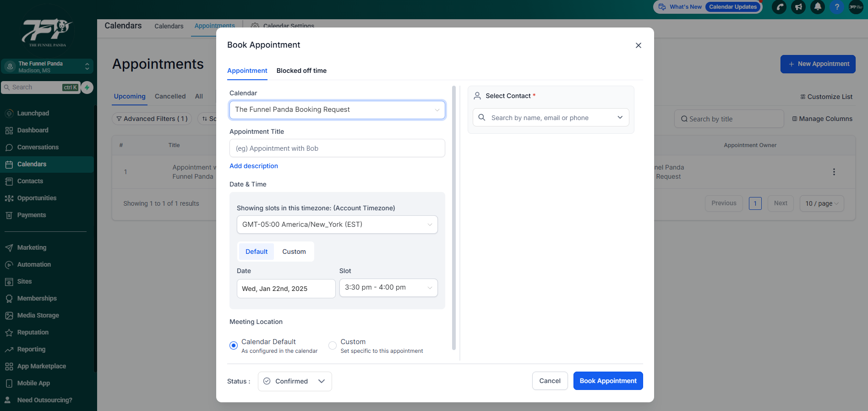Switch date mode to Custom
The height and width of the screenshot is (411, 868).
(x=294, y=252)
